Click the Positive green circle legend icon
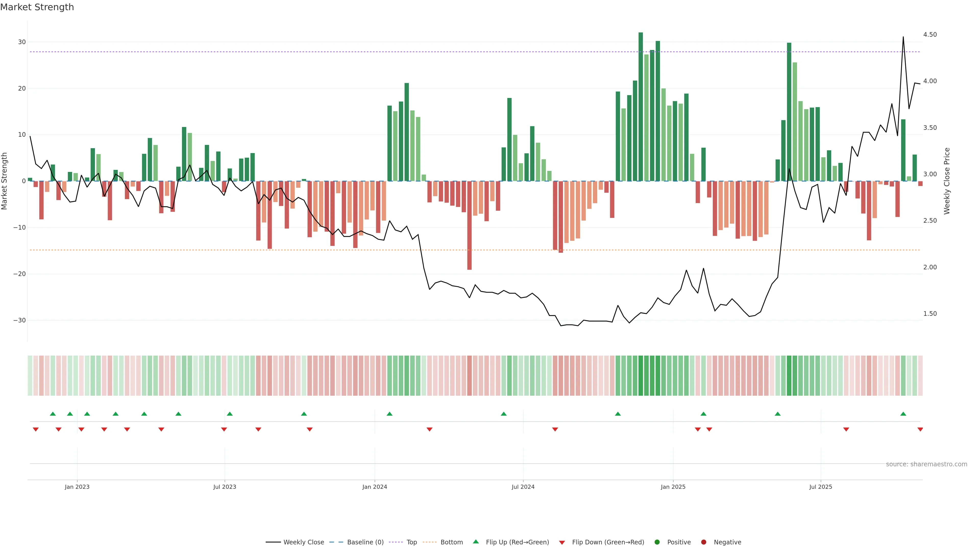Screen dimensions: 980x551 click(x=657, y=542)
